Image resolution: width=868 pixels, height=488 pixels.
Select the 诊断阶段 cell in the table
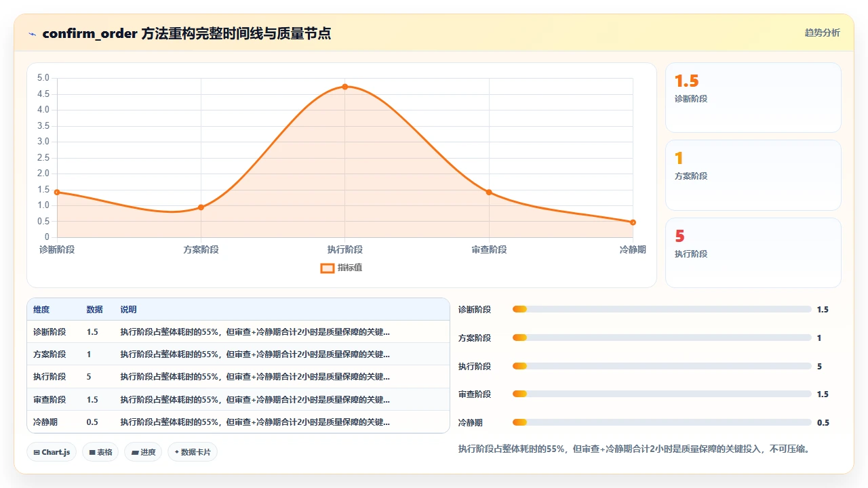point(50,332)
